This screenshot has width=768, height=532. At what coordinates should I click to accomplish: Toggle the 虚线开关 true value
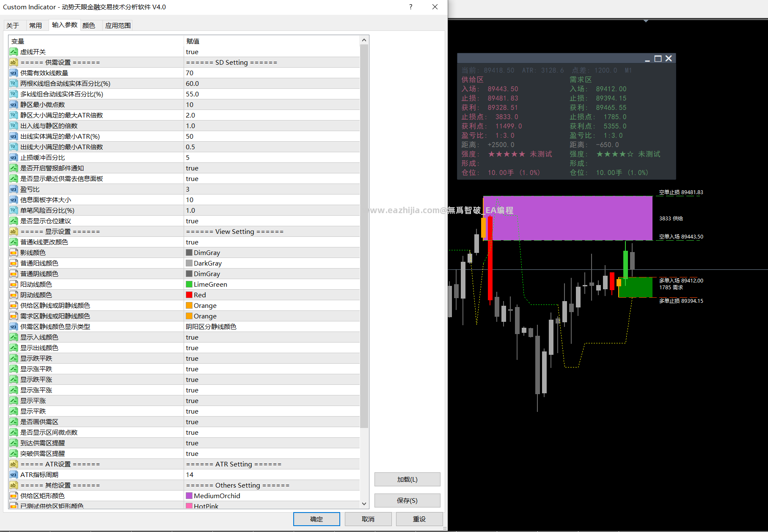(272, 52)
